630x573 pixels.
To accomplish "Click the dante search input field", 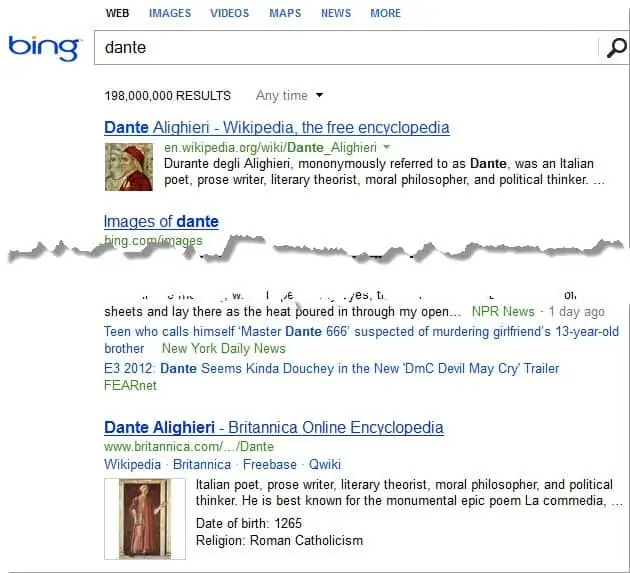I will pyautogui.click(x=346, y=48).
